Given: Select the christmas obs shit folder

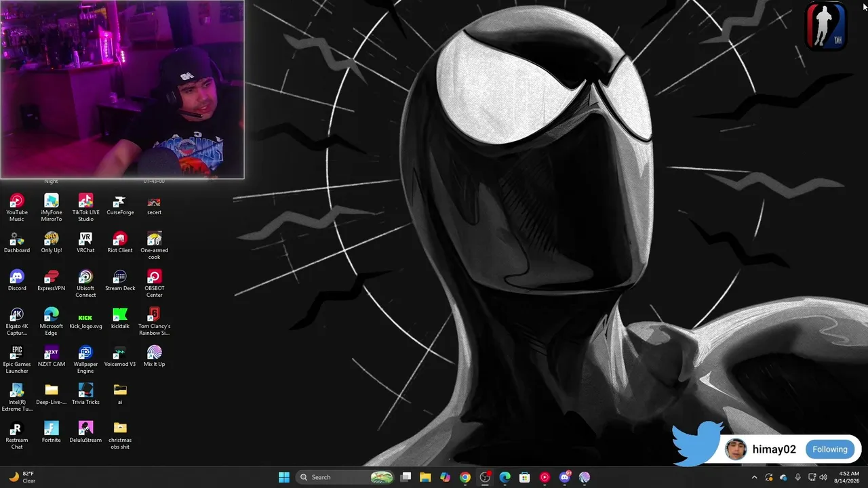Looking at the screenshot, I should [x=120, y=435].
